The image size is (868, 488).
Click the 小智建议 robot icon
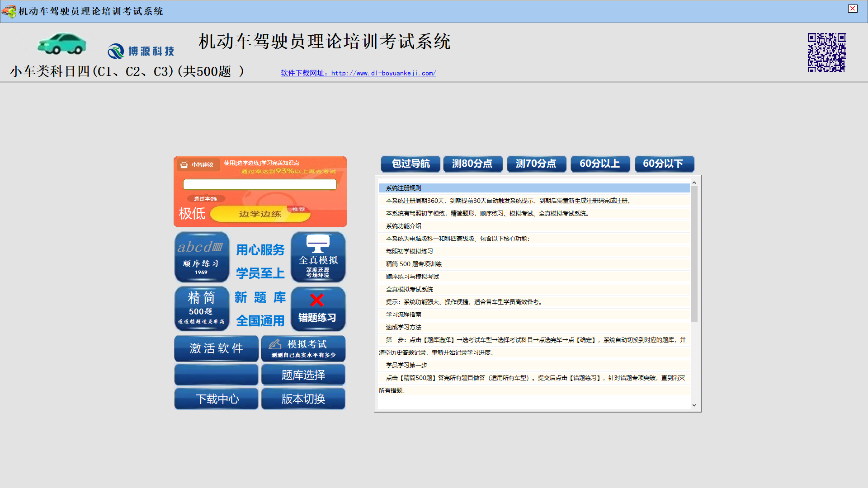point(184,164)
